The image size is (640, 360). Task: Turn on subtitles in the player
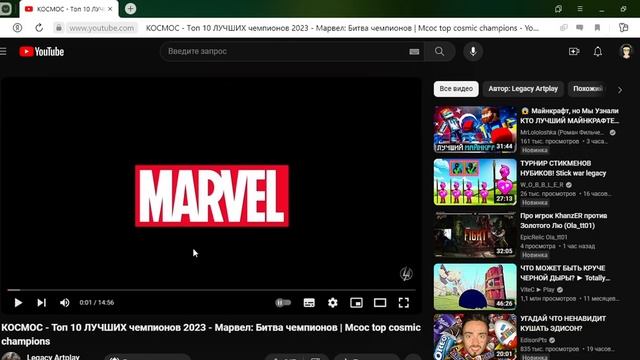(309, 302)
